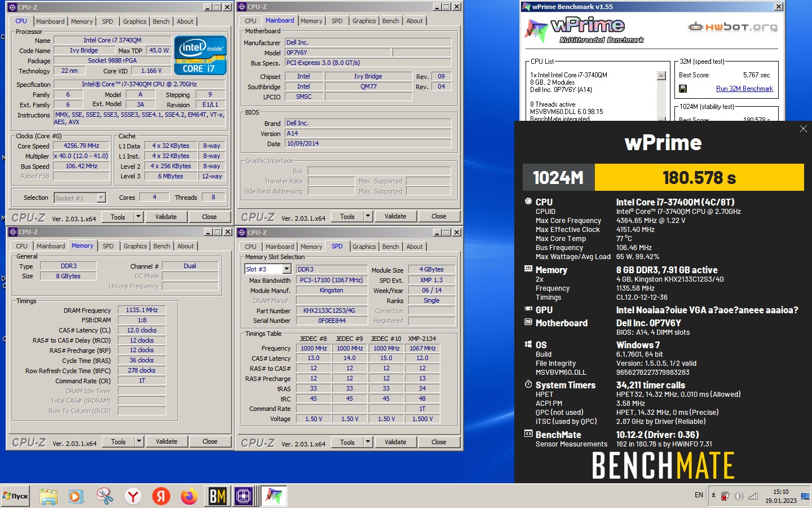The width and height of the screenshot is (812, 508).
Task: Click the Max Bandwidth PC3-17100 value
Action: [x=332, y=280]
